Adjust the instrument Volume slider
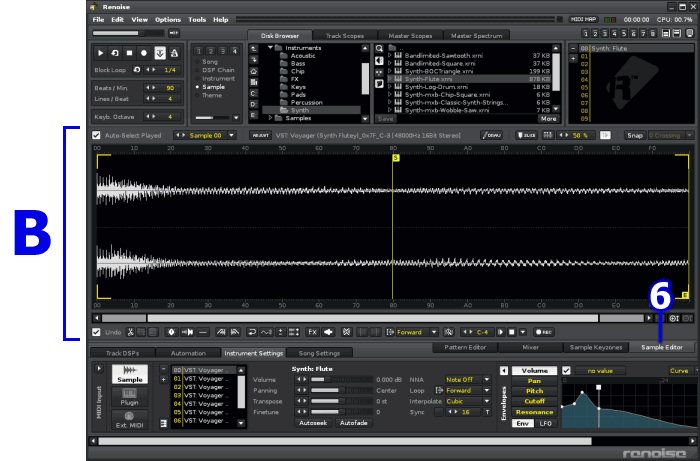The width and height of the screenshot is (700, 461). (342, 380)
